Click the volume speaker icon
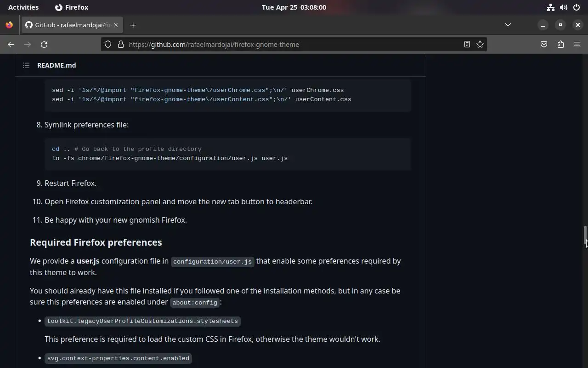588x368 pixels. tap(564, 7)
